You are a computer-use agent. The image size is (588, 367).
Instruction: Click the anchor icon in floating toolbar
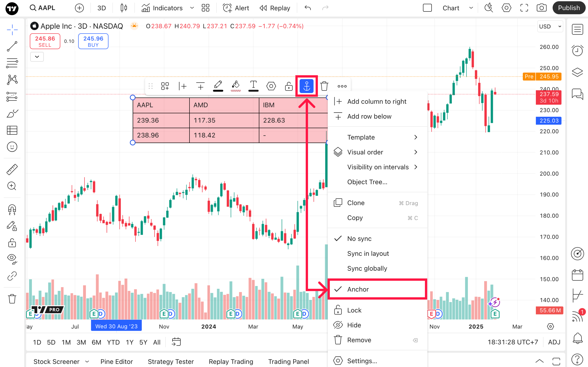tap(306, 86)
